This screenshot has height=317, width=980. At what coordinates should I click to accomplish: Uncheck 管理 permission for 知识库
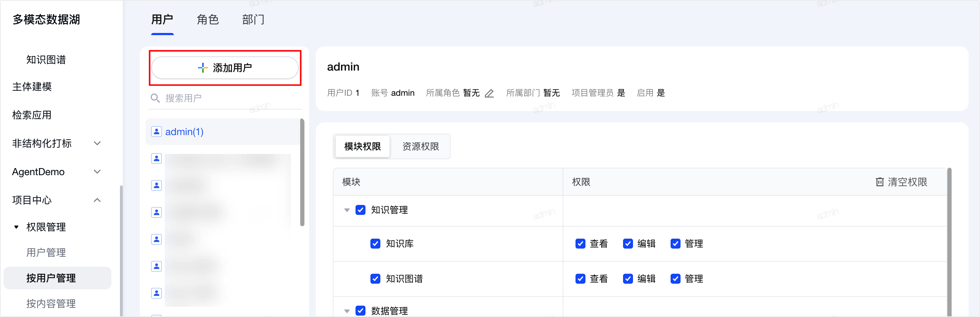point(675,244)
